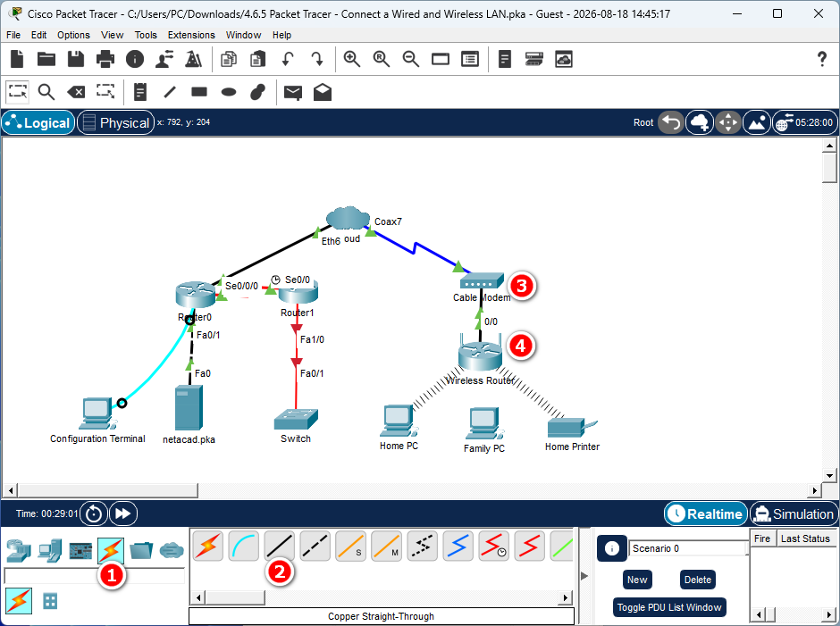Click the New scenario button

click(637, 580)
